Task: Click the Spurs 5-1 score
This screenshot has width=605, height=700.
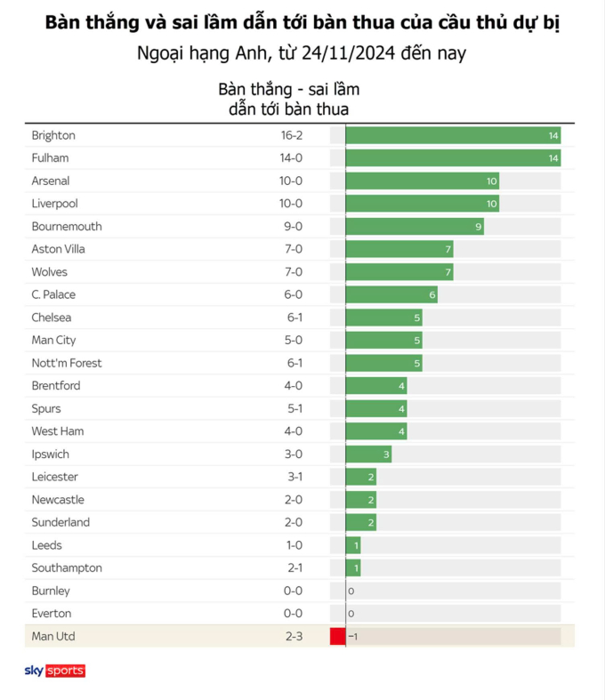Action: (x=289, y=408)
